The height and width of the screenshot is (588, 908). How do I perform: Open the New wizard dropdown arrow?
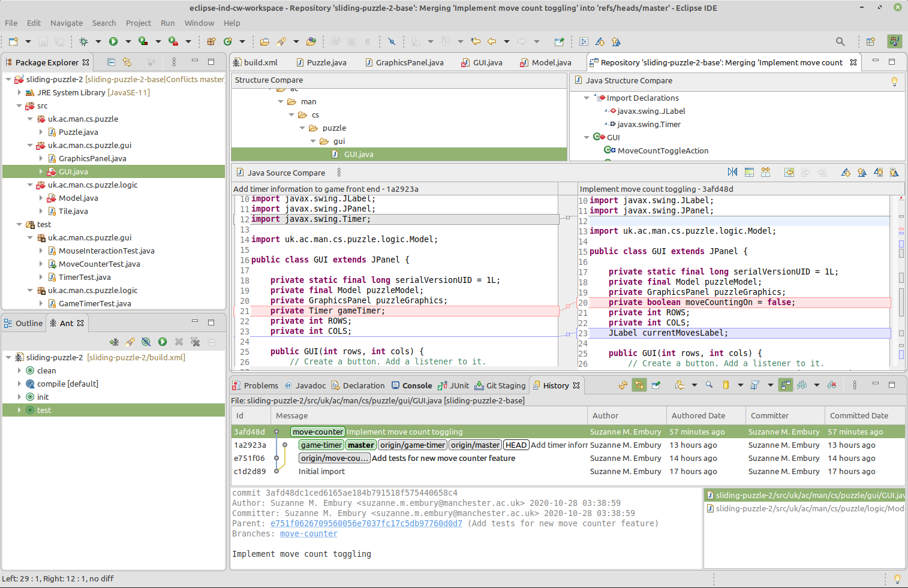[28, 41]
